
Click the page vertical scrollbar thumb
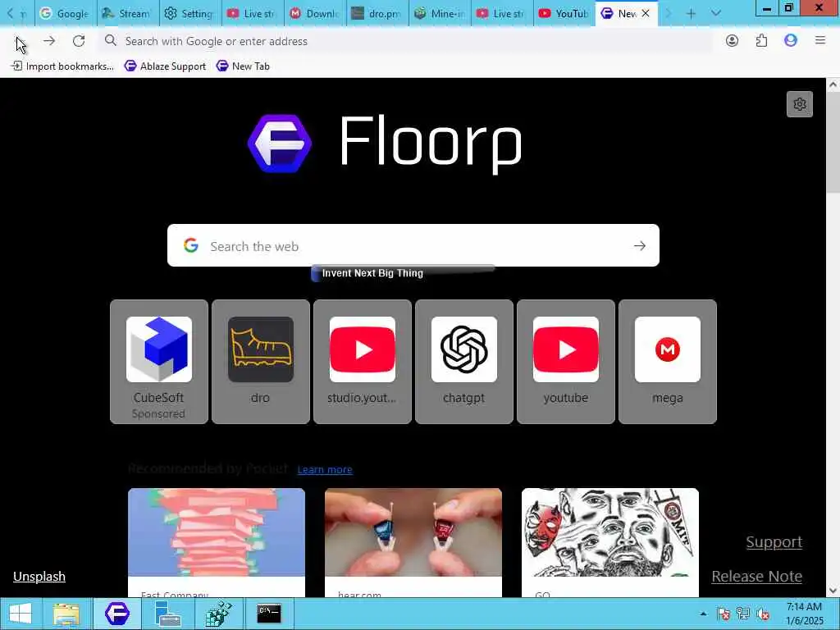tap(833, 143)
